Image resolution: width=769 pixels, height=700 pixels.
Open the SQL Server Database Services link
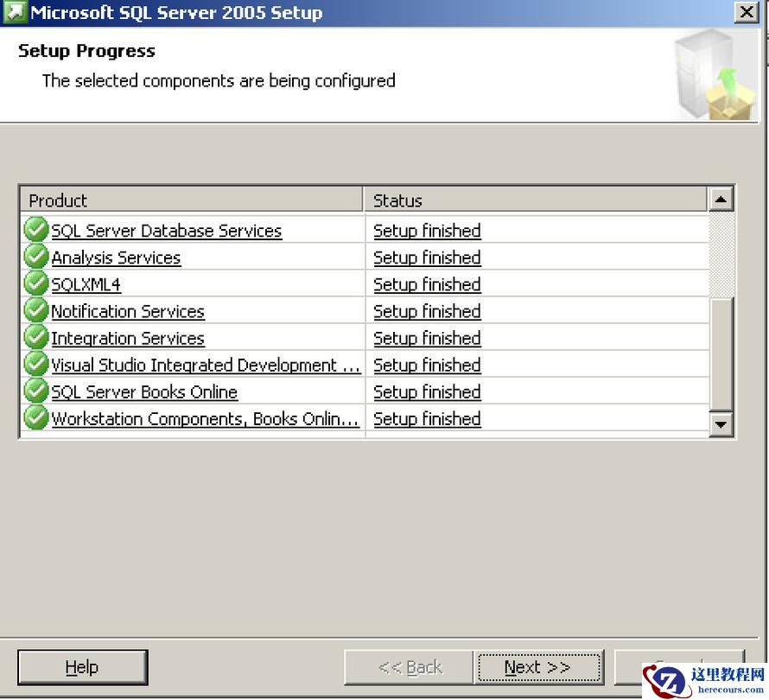(x=167, y=231)
